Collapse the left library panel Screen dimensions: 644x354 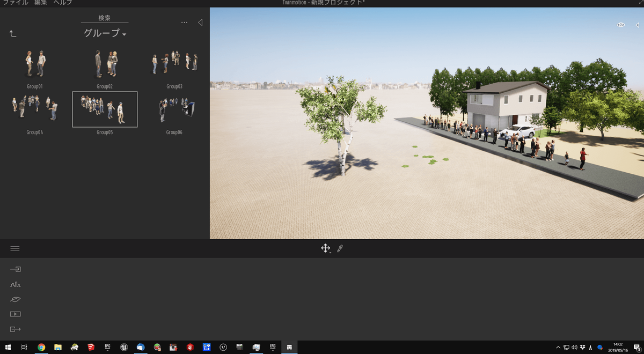coord(200,23)
